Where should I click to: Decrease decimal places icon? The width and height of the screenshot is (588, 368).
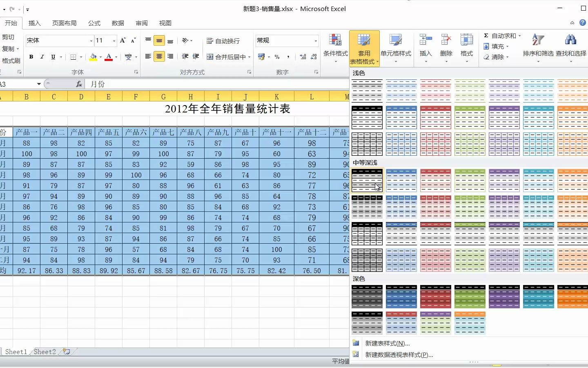314,57
